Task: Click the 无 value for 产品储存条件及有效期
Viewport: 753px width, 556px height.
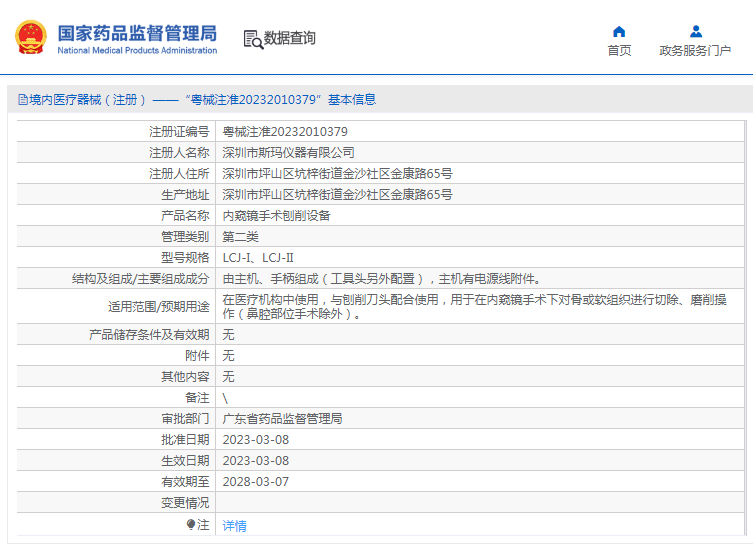Action: (x=228, y=335)
